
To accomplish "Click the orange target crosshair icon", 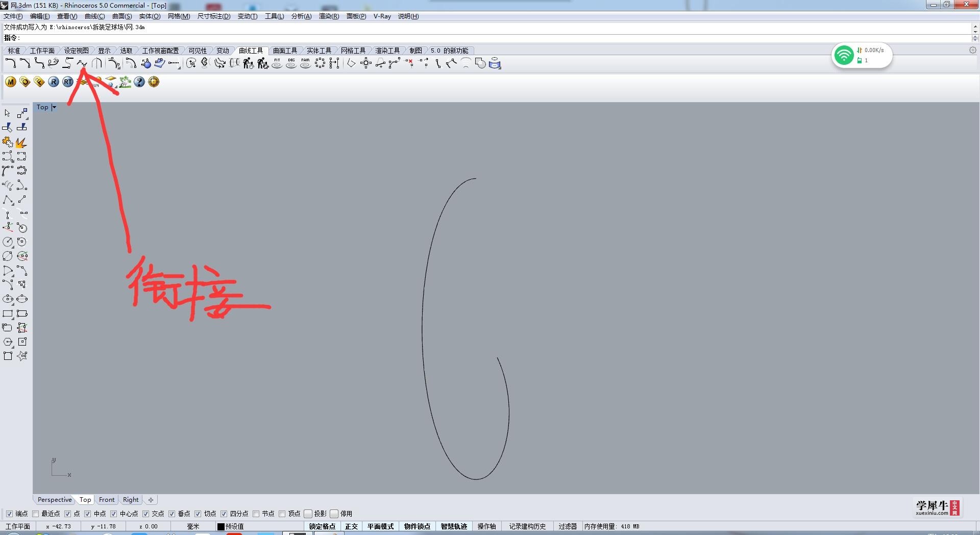I will [154, 82].
